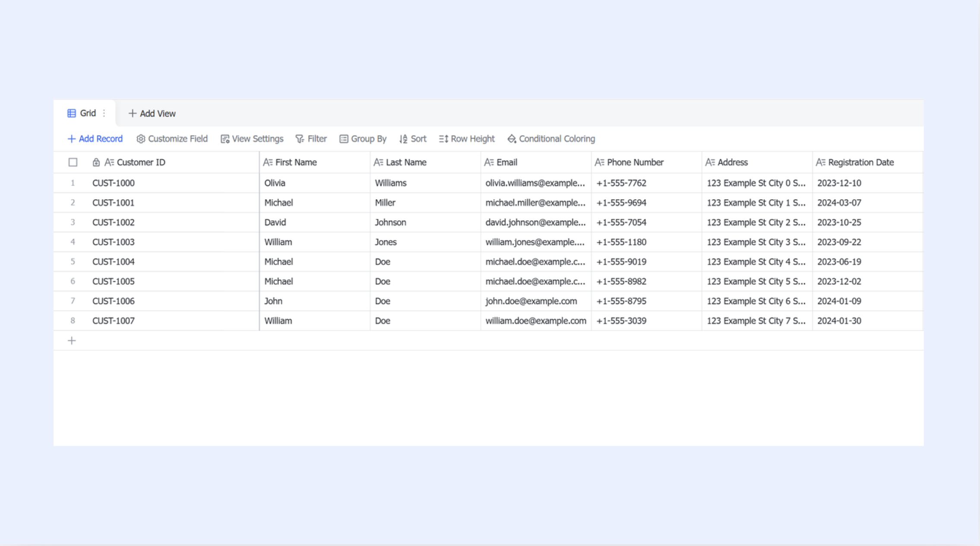Open the Filter options
The image size is (980, 546).
(311, 139)
